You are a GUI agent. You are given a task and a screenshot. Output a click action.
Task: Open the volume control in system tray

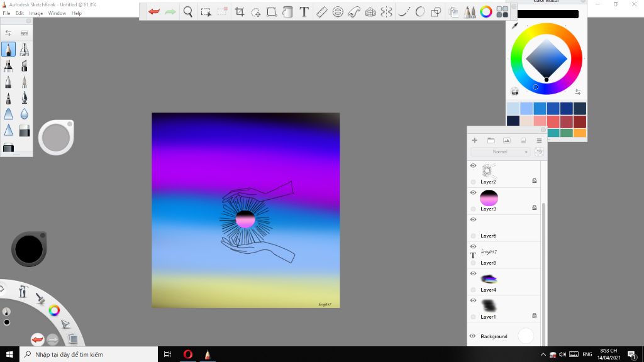tap(562, 354)
